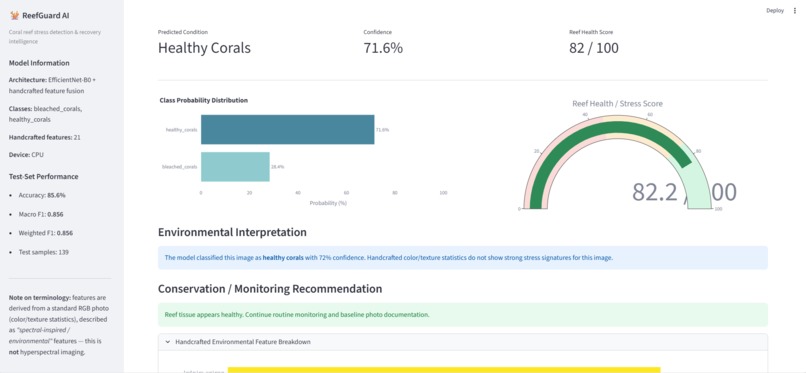806x373 pixels.
Task: Click the blue model classification info box
Action: [463, 258]
